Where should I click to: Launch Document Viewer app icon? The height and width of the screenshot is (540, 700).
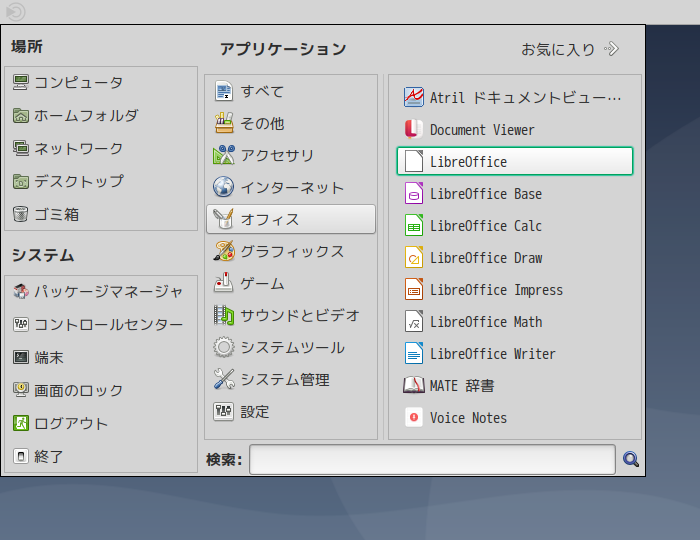[x=414, y=129]
